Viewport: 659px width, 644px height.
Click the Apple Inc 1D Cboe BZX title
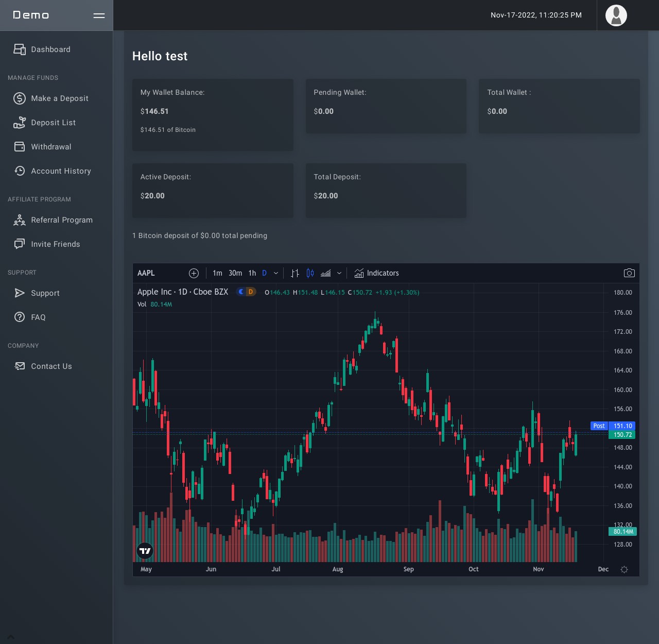183,292
